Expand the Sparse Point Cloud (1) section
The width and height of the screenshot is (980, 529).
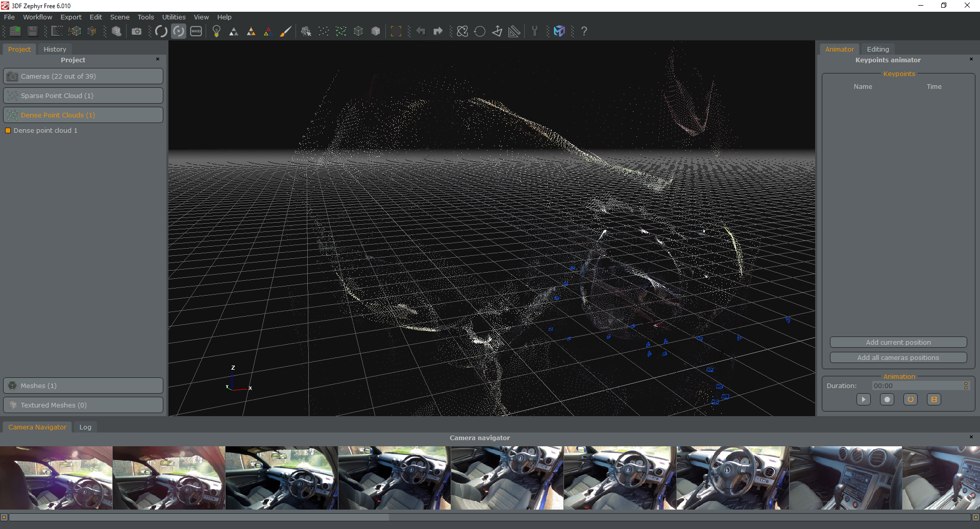tap(83, 96)
